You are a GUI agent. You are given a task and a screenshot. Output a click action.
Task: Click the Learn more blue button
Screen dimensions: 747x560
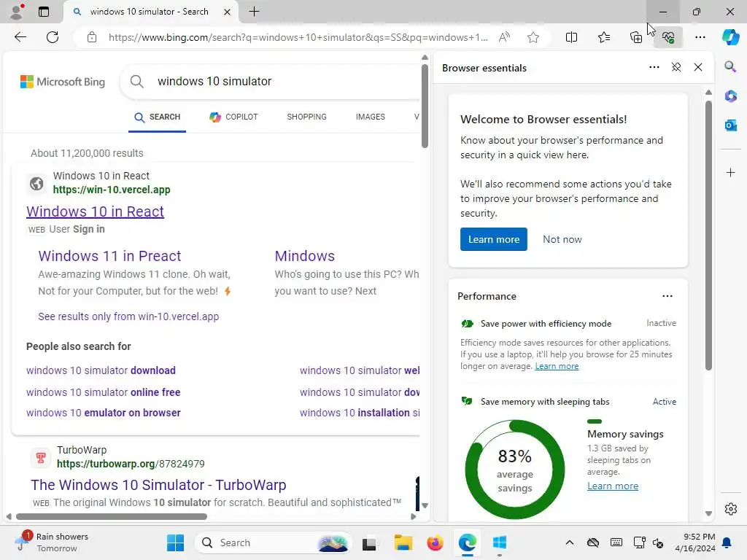tap(494, 239)
